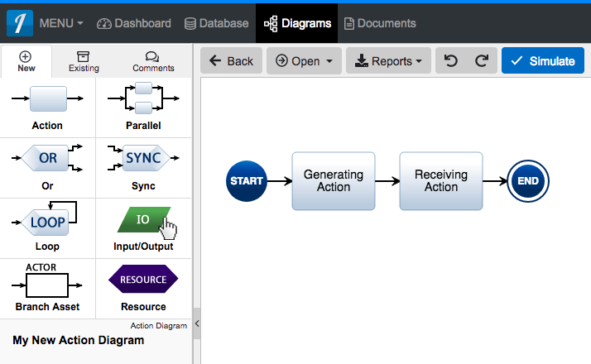The height and width of the screenshot is (364, 591).
Task: Expand the Reports dropdown
Action: pos(388,61)
